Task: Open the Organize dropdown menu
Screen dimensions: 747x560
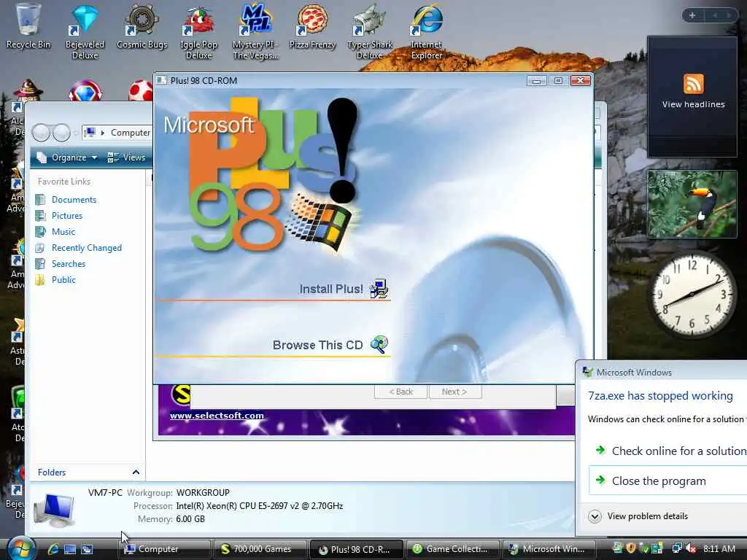Action: [x=67, y=157]
